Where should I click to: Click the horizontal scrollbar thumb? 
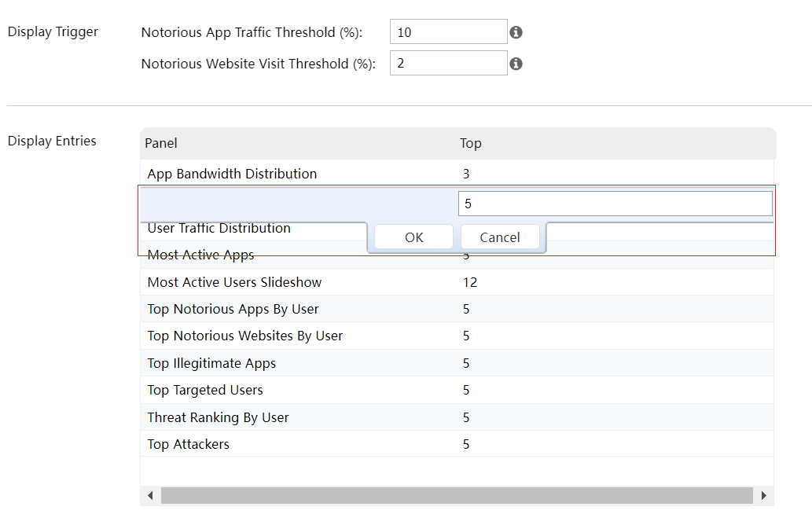tap(456, 496)
